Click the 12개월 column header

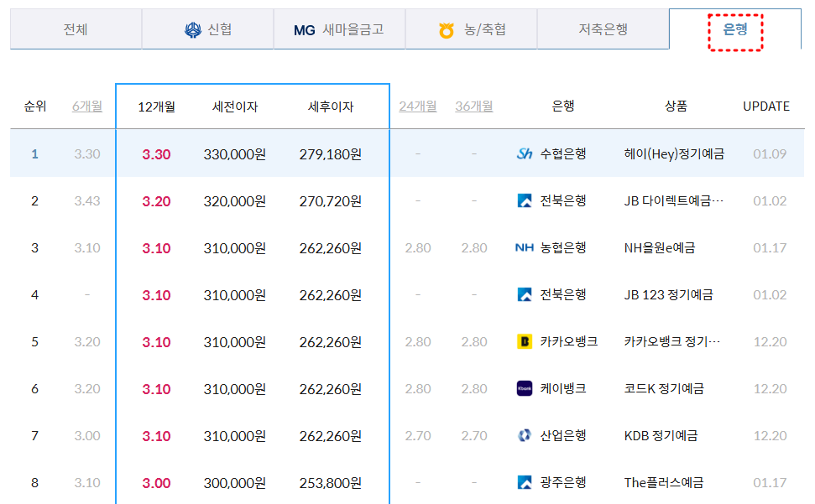(156, 107)
